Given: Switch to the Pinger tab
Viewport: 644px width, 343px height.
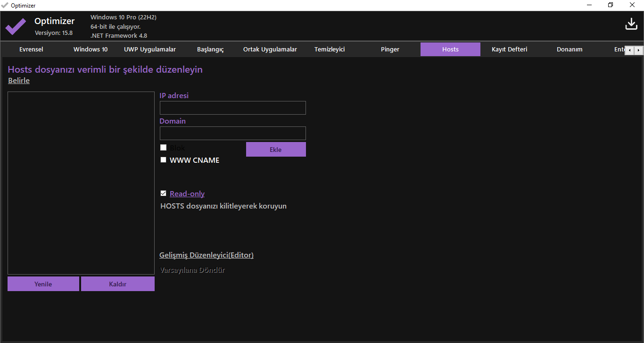Looking at the screenshot, I should (x=390, y=49).
